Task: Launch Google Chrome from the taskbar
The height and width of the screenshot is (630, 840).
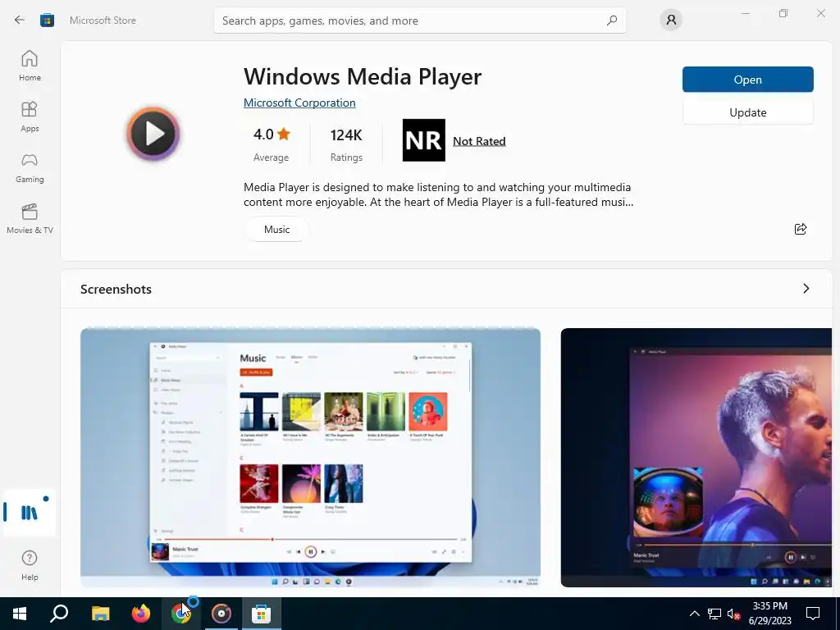Action: (x=181, y=614)
